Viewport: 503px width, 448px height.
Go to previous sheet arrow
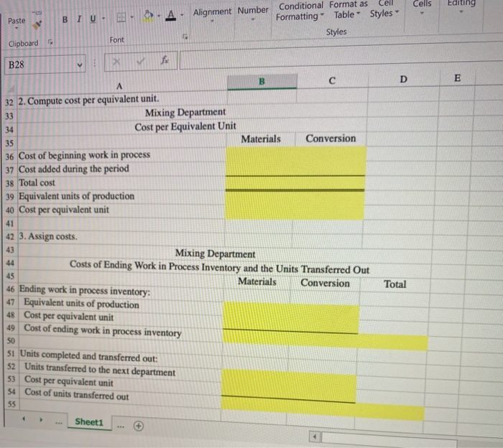[x=24, y=419]
